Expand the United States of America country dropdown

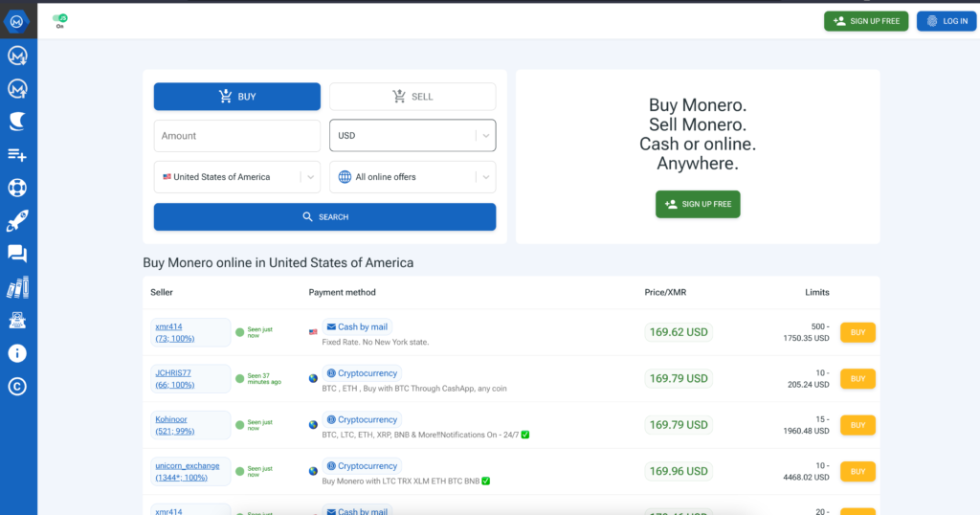coord(237,177)
